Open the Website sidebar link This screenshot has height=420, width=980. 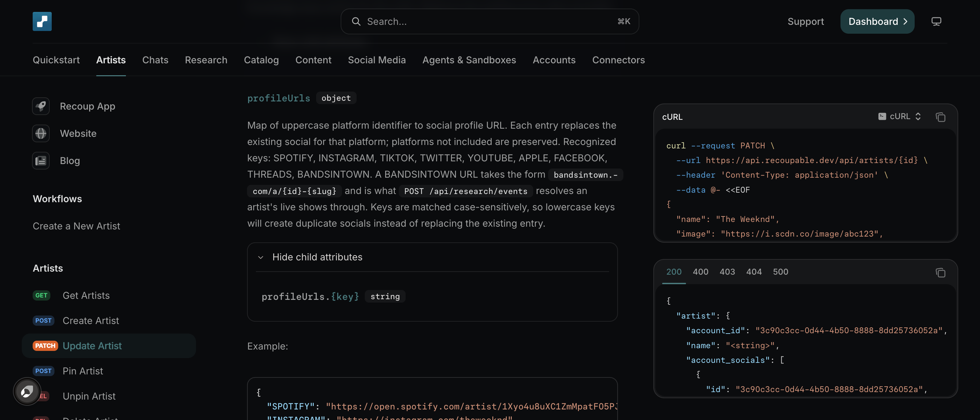click(78, 133)
